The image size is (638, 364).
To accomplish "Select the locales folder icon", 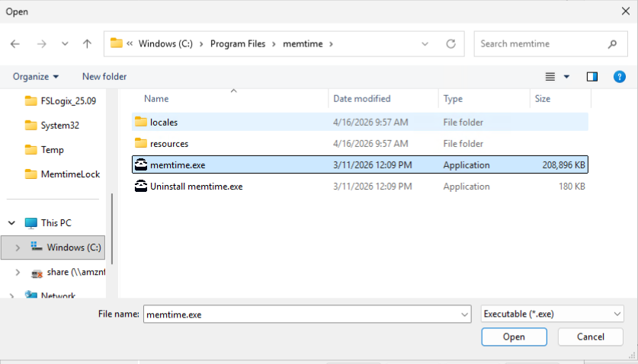I will [x=141, y=122].
